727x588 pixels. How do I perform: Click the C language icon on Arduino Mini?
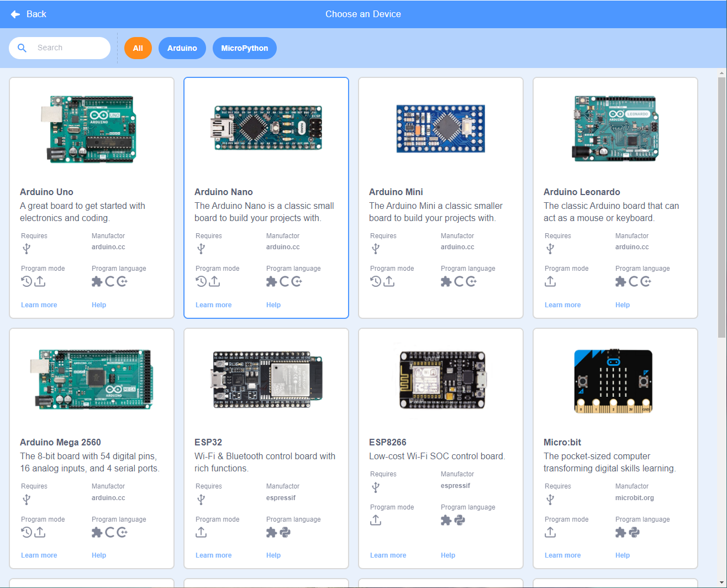pyautogui.click(x=459, y=282)
